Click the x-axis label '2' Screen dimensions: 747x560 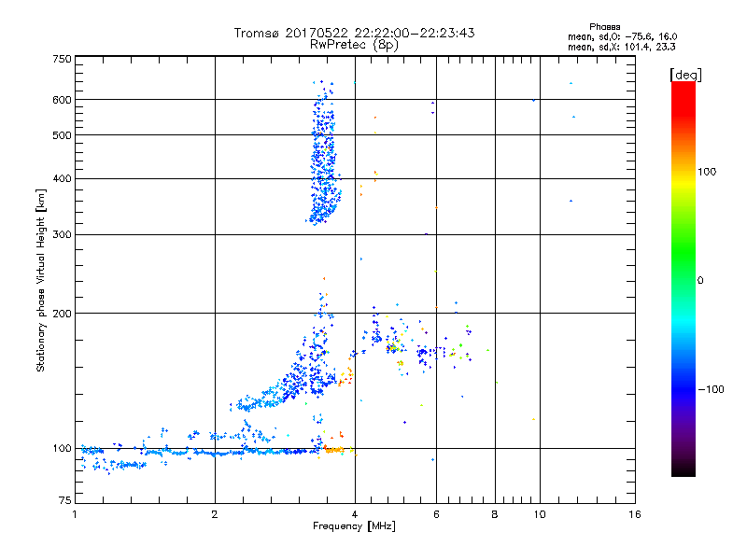point(215,514)
